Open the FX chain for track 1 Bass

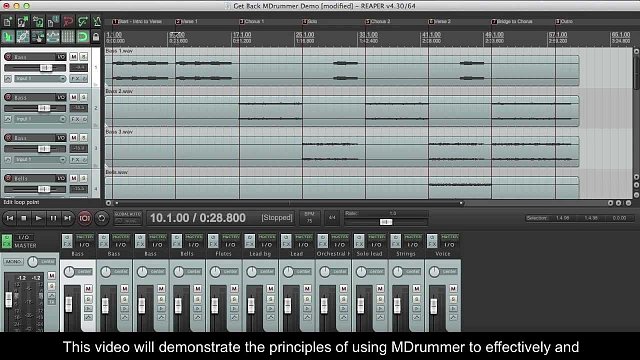coord(76,78)
